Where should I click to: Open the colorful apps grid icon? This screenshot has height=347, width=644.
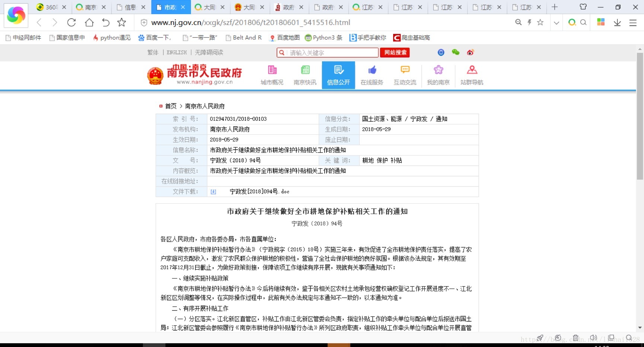[601, 22]
